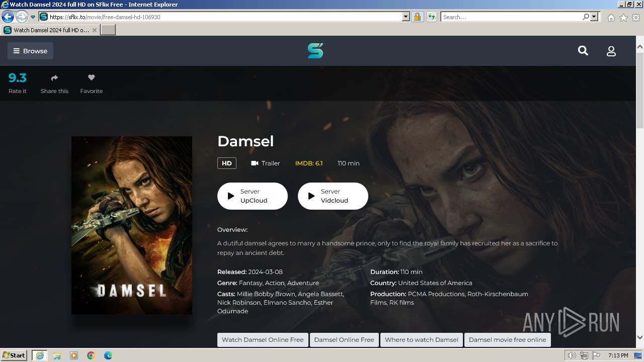The height and width of the screenshot is (362, 644).
Task: Open a new blank tab
Action: tap(108, 30)
